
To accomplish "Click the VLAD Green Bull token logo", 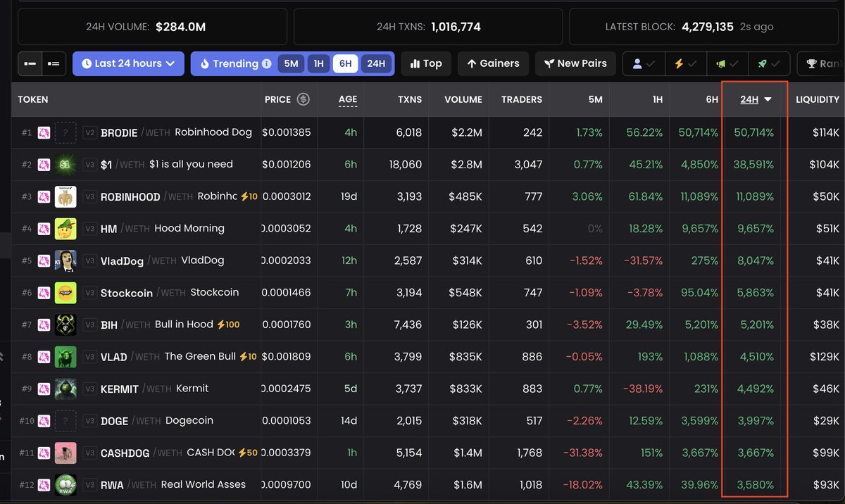I will [x=65, y=357].
